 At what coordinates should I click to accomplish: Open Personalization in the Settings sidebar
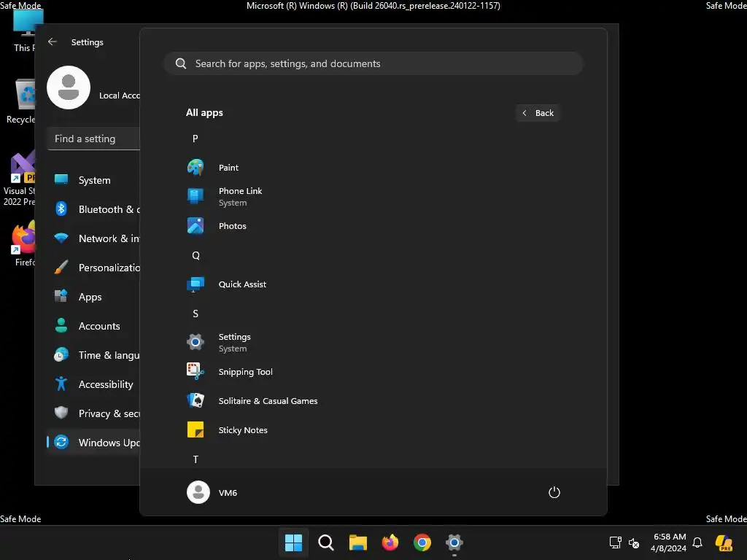point(93,268)
